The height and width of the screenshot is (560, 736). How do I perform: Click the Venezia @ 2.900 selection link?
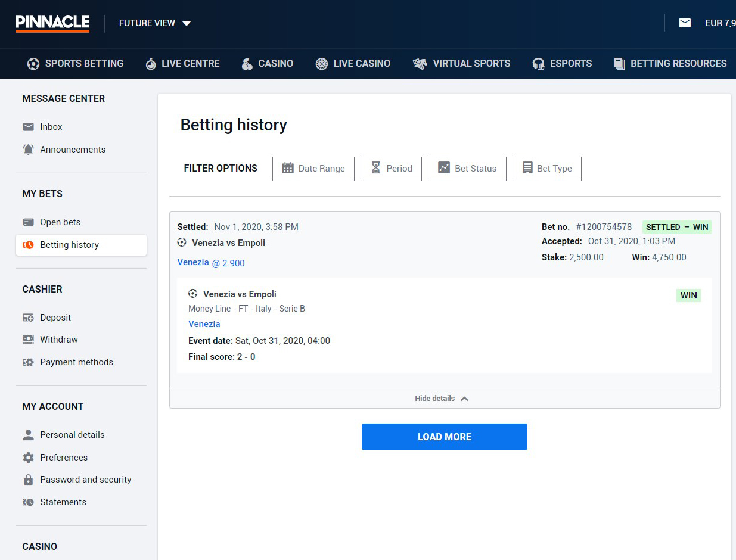pyautogui.click(x=211, y=263)
